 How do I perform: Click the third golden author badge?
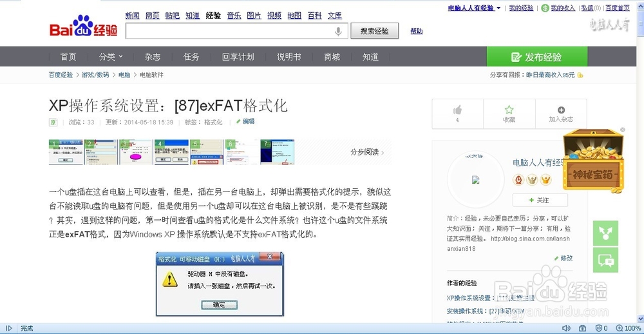click(x=546, y=180)
